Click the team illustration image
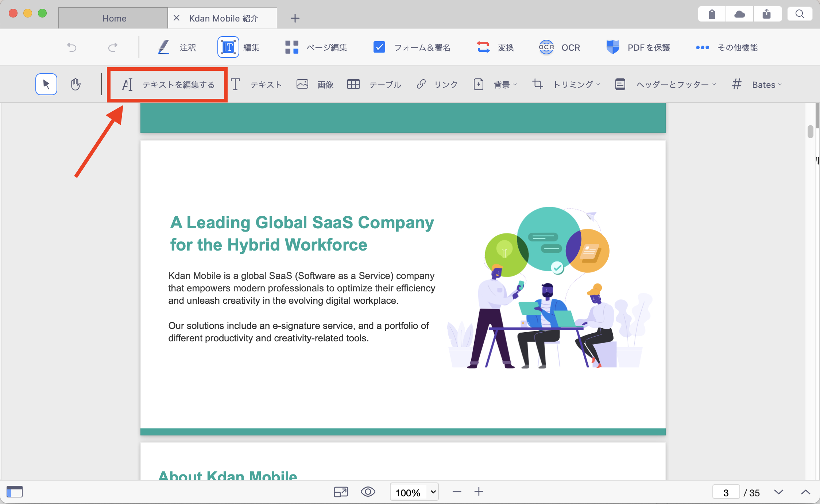Screen dimensions: 820x504 (550, 288)
